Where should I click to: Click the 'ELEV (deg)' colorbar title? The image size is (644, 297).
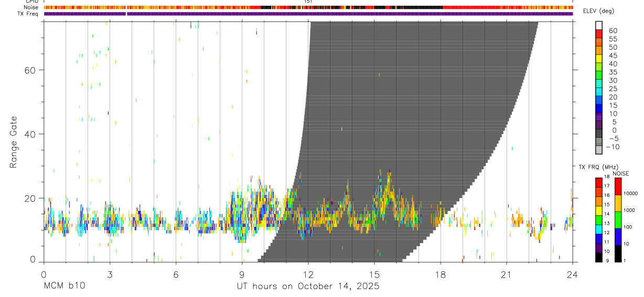[598, 11]
